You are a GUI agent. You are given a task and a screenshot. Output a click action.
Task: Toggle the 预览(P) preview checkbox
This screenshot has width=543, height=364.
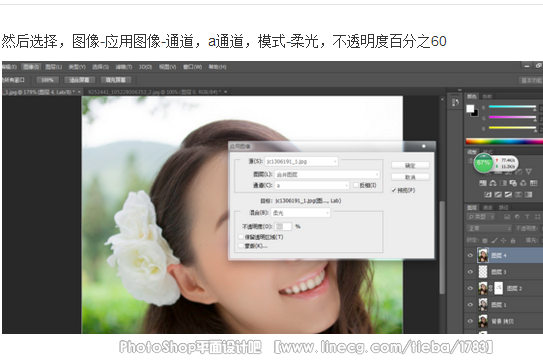pyautogui.click(x=394, y=190)
